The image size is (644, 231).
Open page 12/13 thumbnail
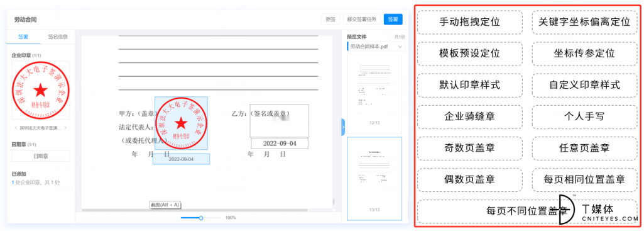click(x=374, y=91)
